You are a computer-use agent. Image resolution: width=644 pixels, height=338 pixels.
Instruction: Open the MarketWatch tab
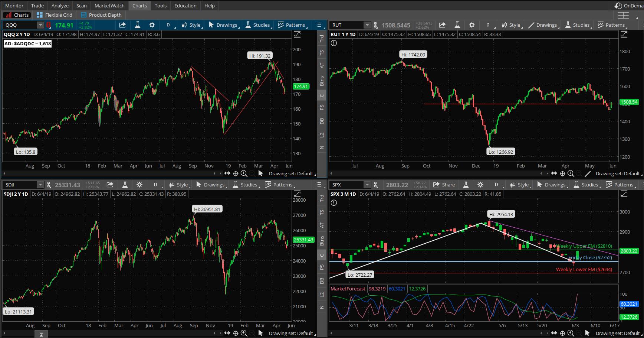pos(109,6)
